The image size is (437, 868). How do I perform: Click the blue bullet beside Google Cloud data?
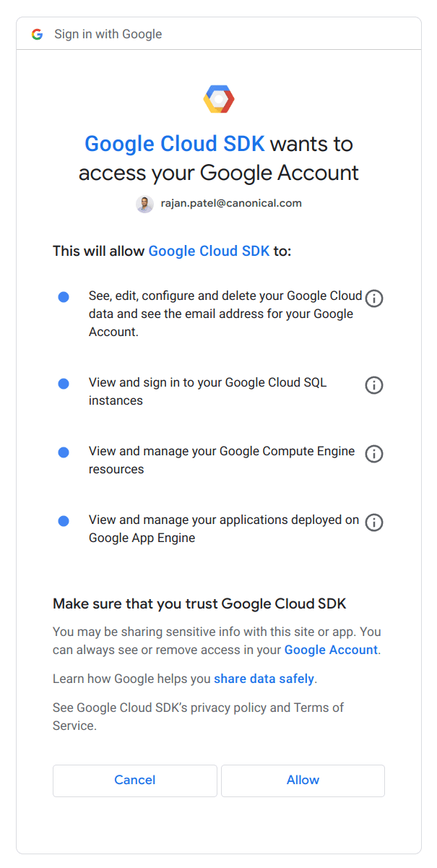click(x=64, y=297)
